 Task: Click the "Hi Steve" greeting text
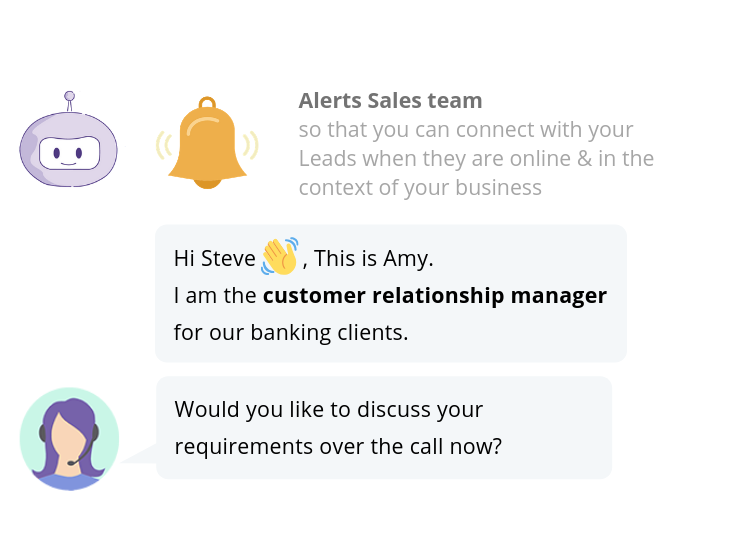coord(214,259)
